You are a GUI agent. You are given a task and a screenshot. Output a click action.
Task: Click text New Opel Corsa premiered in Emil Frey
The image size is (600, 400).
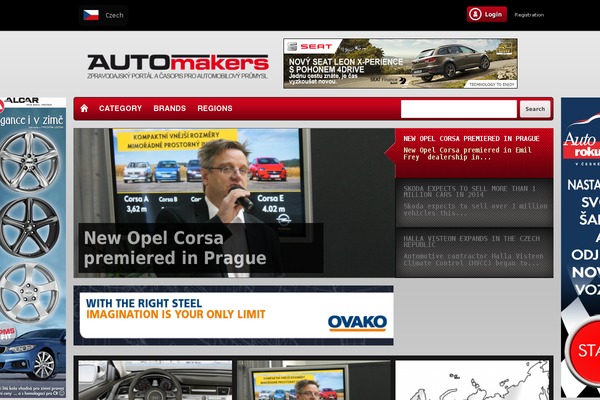467,153
